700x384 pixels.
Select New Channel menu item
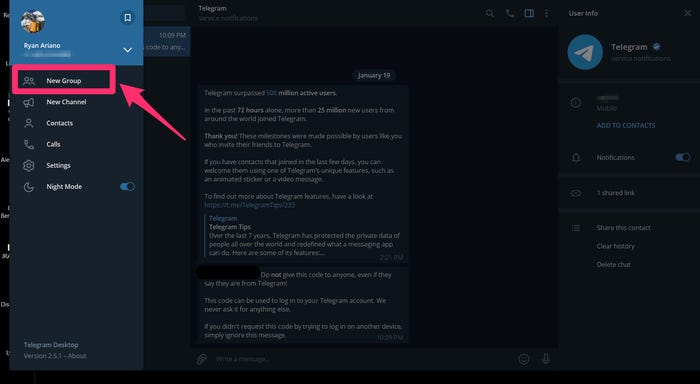[76, 102]
